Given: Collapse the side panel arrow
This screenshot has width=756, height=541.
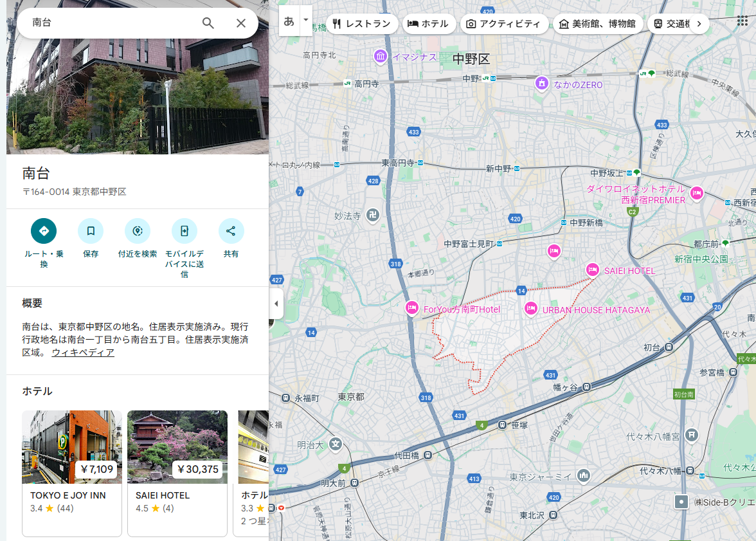Looking at the screenshot, I should click(276, 304).
